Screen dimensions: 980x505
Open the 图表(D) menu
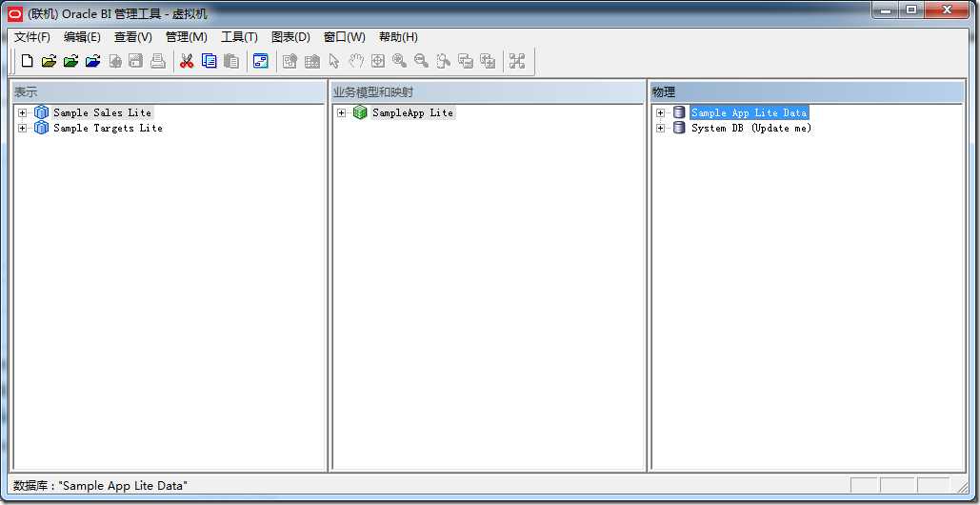pos(290,37)
